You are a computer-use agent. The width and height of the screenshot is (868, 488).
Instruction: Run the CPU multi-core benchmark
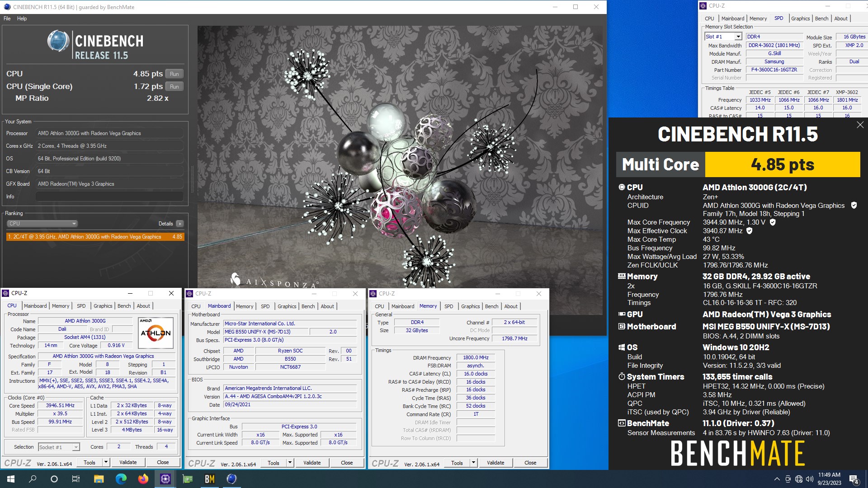click(175, 74)
